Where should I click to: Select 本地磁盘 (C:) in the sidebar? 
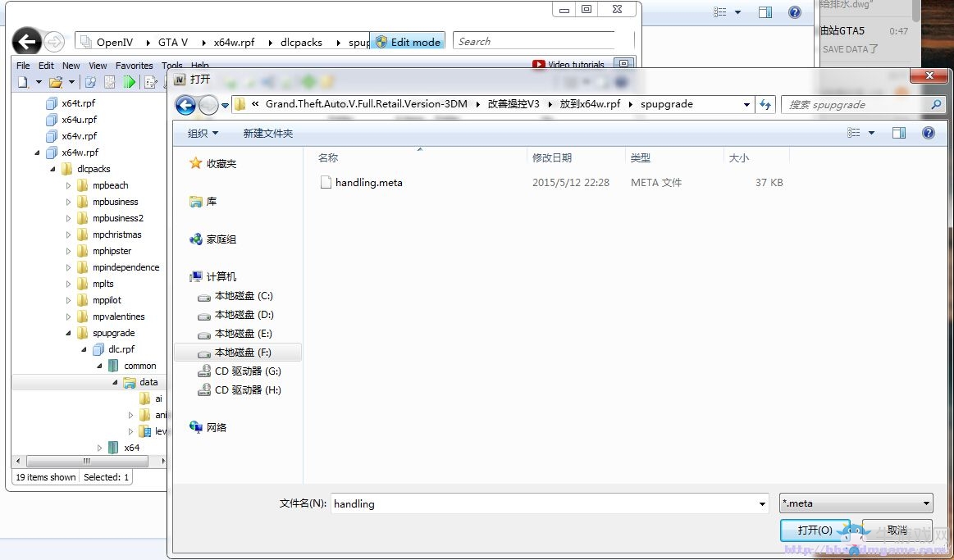tap(244, 296)
